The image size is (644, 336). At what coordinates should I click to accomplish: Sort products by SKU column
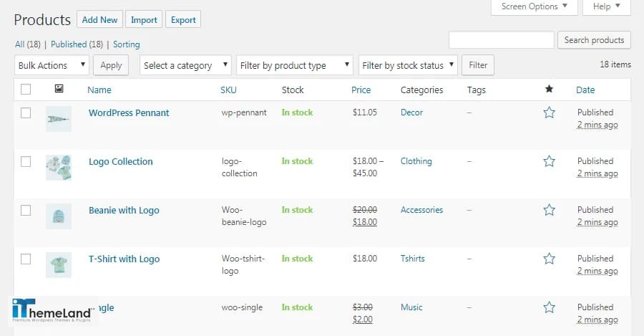(228, 90)
